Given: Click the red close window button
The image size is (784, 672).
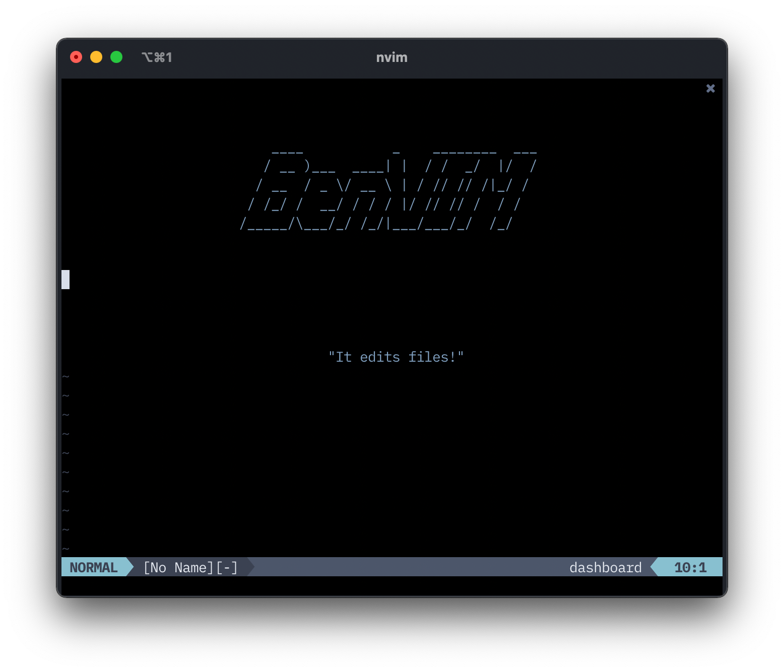Looking at the screenshot, I should (x=76, y=57).
